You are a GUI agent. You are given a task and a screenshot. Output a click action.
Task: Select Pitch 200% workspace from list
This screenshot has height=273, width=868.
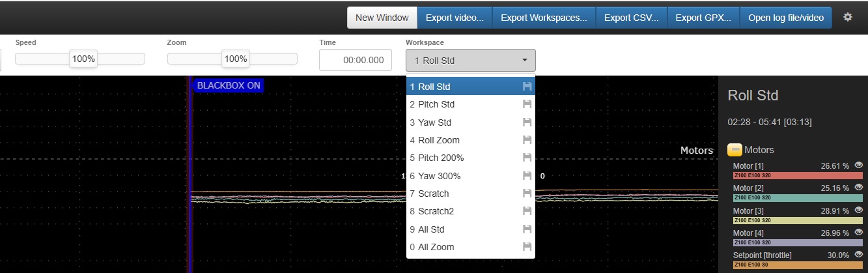click(x=437, y=158)
